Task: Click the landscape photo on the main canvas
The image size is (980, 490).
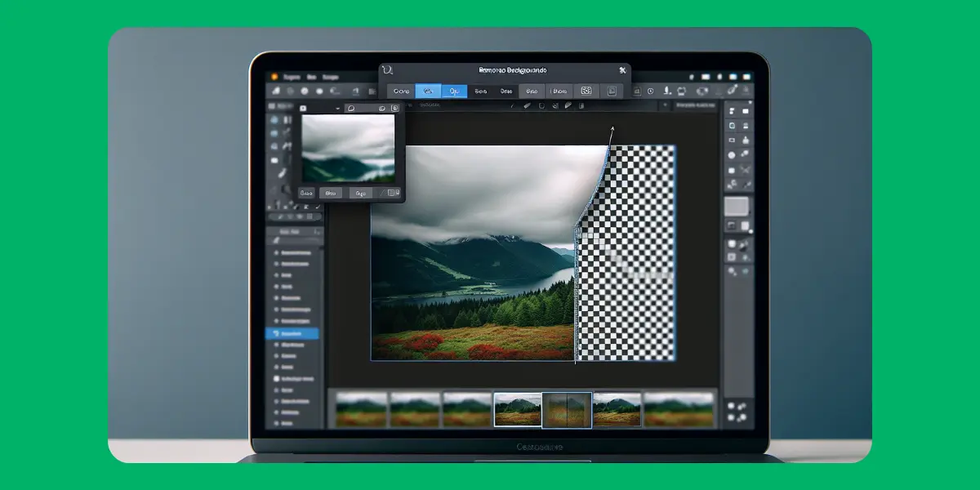Action: [474, 253]
